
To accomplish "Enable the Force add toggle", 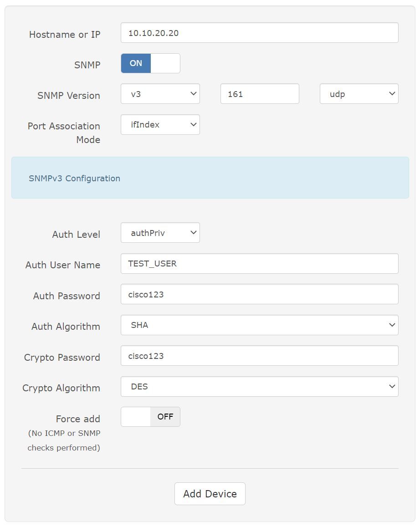I will click(x=150, y=417).
